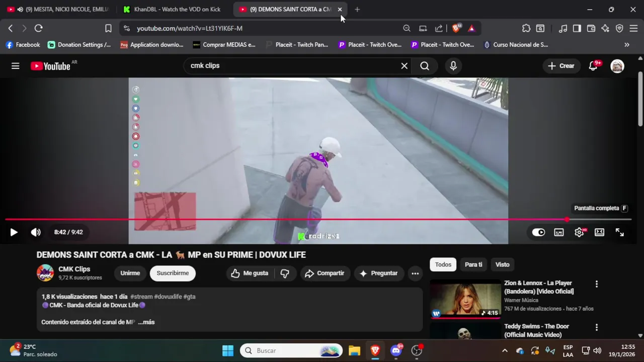Open Zion & Lennox La Player thumbnail
Image resolution: width=644 pixels, height=362 pixels.
[465, 300]
